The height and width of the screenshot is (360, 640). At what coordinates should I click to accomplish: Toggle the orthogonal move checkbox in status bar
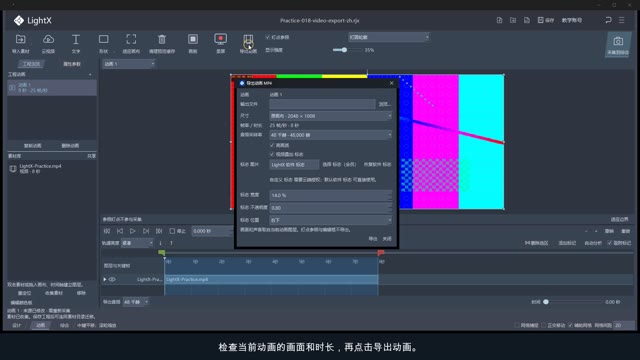point(543,325)
